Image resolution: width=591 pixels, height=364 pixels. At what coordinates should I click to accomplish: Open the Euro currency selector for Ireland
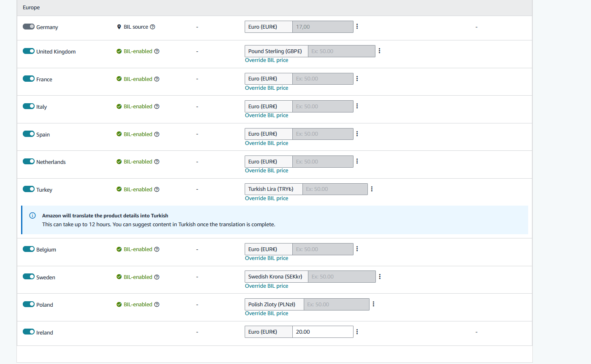click(x=269, y=332)
